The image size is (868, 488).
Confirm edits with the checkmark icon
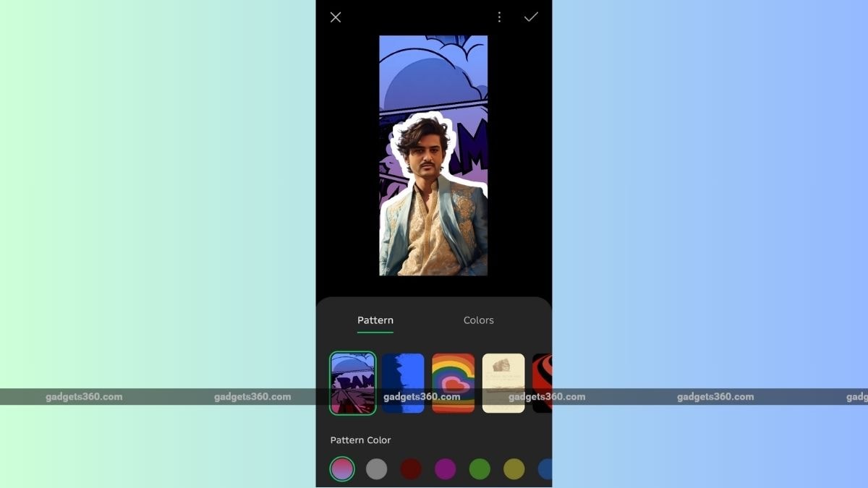click(531, 17)
